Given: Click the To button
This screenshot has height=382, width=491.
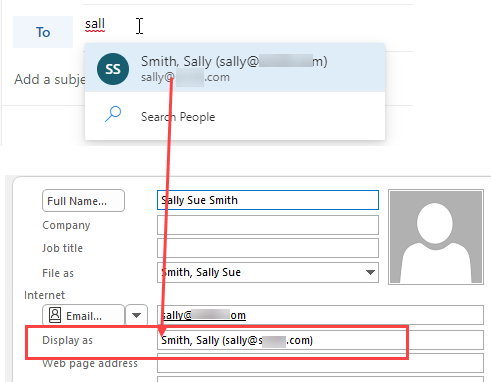Looking at the screenshot, I should click(x=43, y=32).
